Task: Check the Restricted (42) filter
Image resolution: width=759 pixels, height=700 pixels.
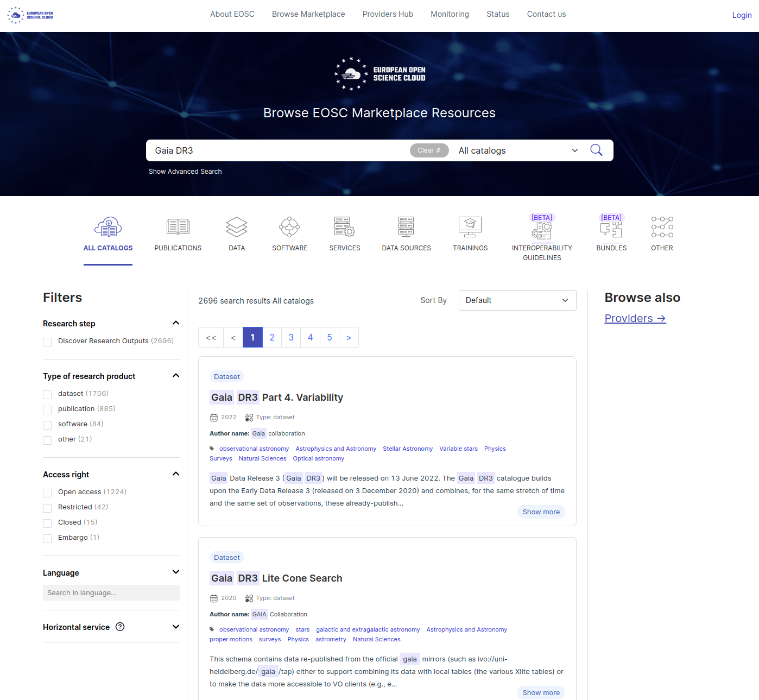Action: coord(47,508)
